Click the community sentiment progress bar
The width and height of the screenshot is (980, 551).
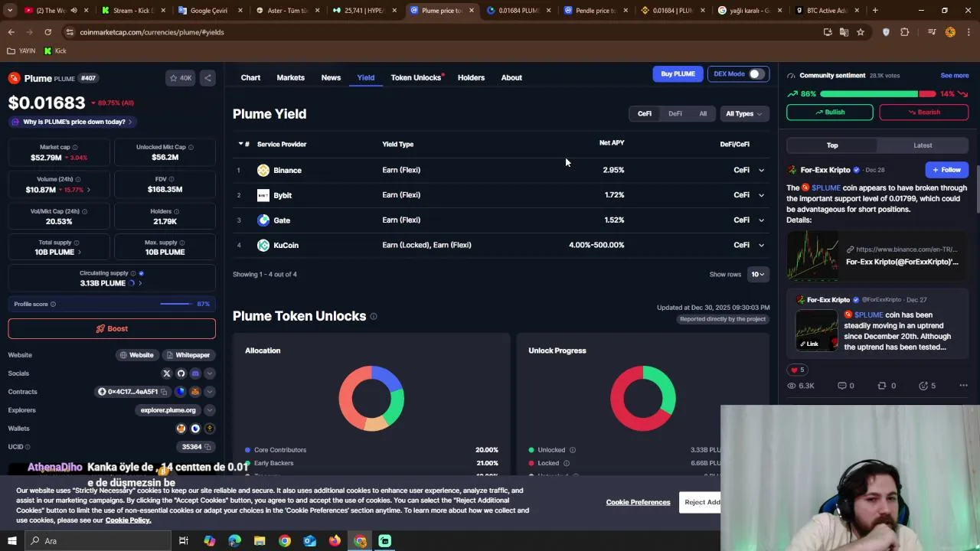877,94
